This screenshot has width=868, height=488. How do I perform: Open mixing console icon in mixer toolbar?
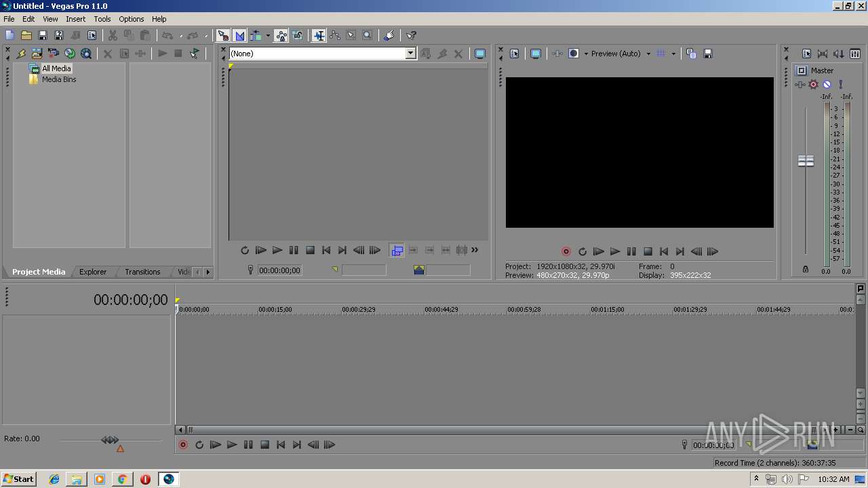pyautogui.click(x=855, y=54)
